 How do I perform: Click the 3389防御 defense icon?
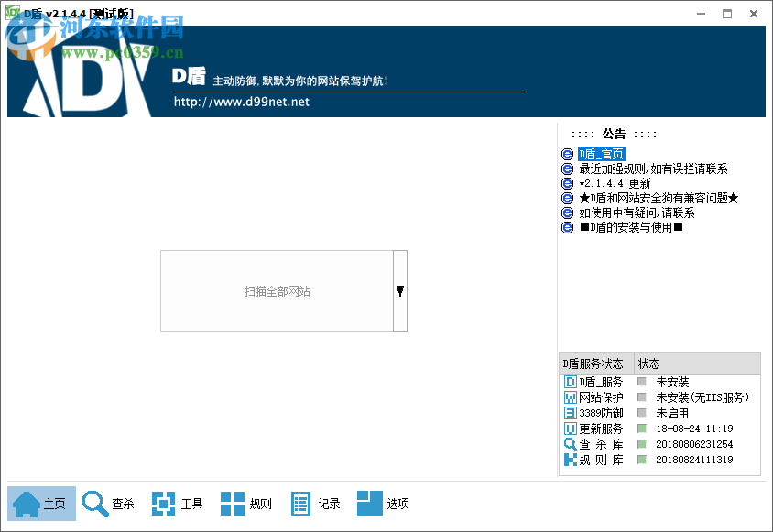[569, 412]
